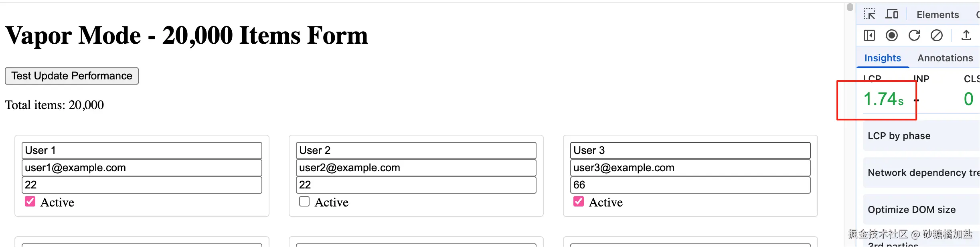The image size is (980, 247).
Task: Check the Active checkbox for User 2
Action: point(304,201)
